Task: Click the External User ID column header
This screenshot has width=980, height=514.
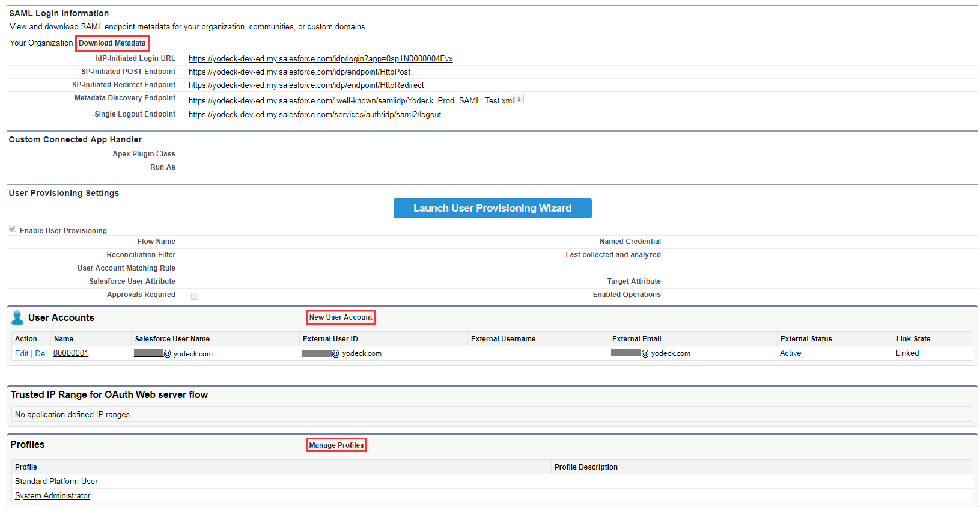Action: tap(330, 339)
